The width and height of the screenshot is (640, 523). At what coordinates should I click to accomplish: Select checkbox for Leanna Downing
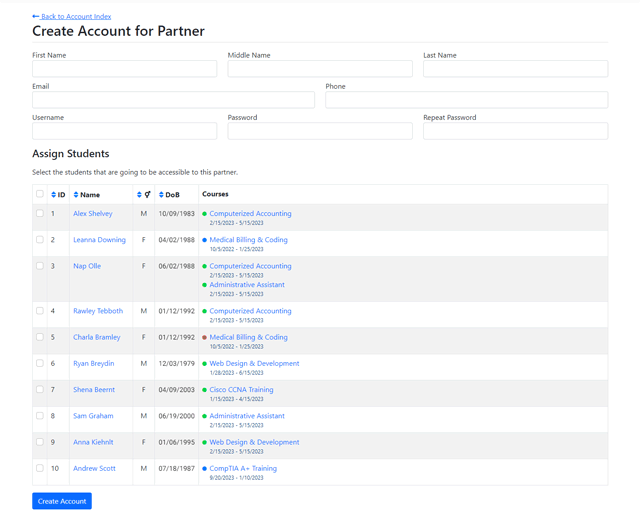tap(40, 239)
